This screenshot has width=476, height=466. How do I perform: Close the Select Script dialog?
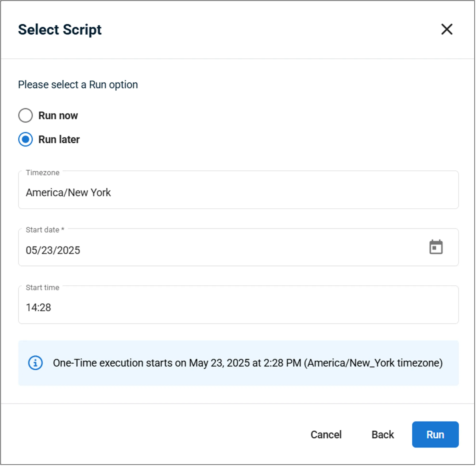(447, 29)
